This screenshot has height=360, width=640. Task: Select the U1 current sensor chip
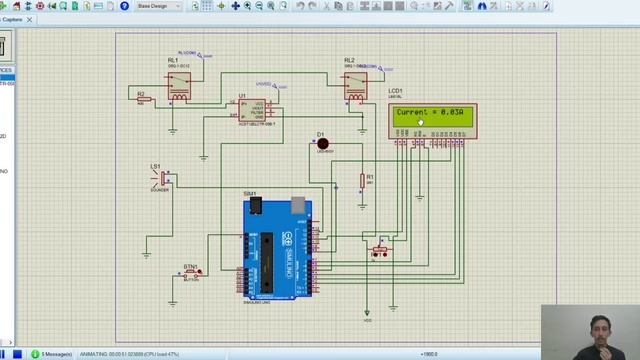pos(253,110)
